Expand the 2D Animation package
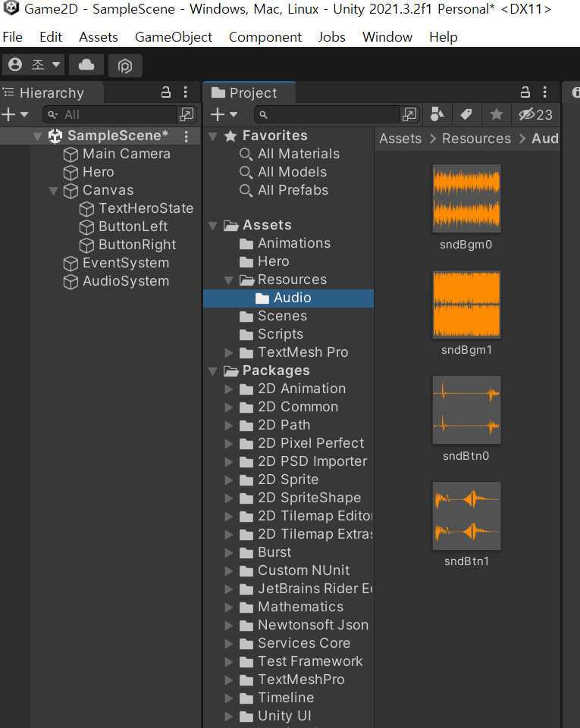Screen dimensions: 580x728 [228, 389]
